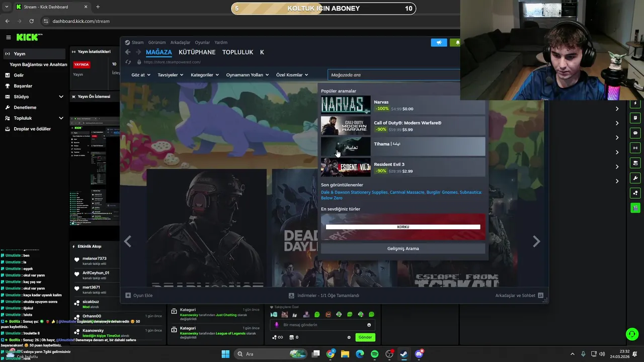This screenshot has height=362, width=644.
Task: Open Kick chat settings gear
Action: (349, 337)
